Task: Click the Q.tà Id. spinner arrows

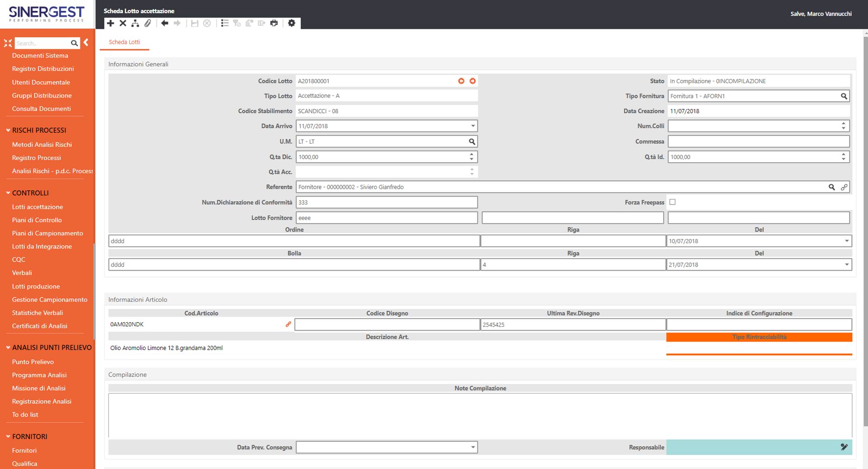Action: click(x=843, y=157)
